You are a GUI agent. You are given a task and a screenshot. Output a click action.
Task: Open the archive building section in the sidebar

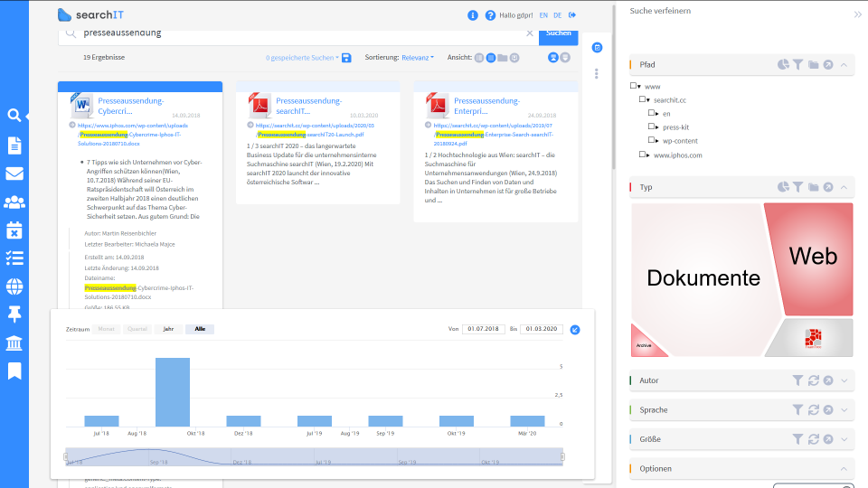coord(14,343)
